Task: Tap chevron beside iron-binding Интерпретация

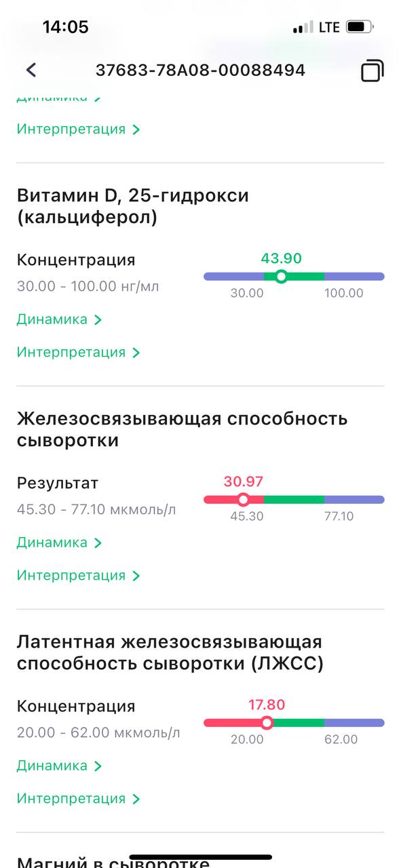Action: pos(136,576)
